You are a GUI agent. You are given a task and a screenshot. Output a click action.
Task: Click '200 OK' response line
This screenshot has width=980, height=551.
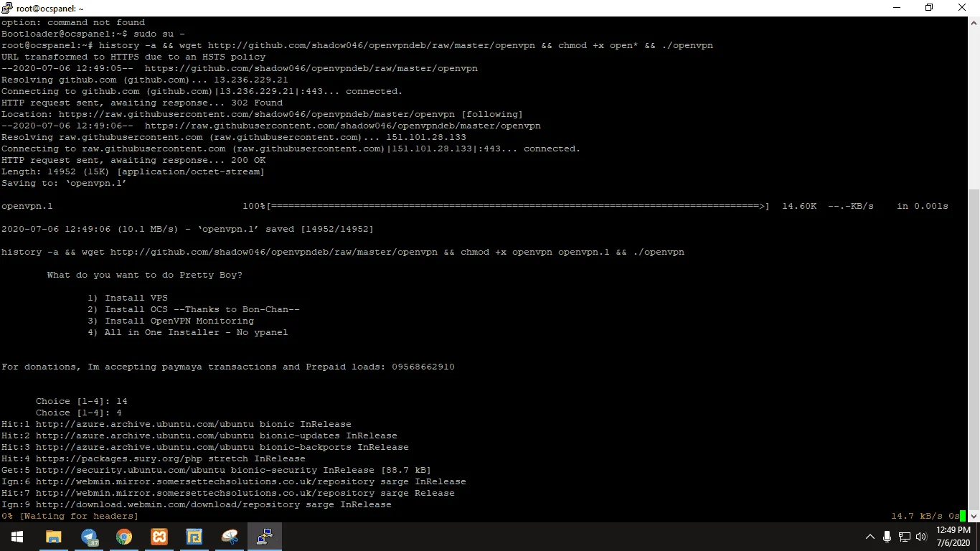[133, 160]
